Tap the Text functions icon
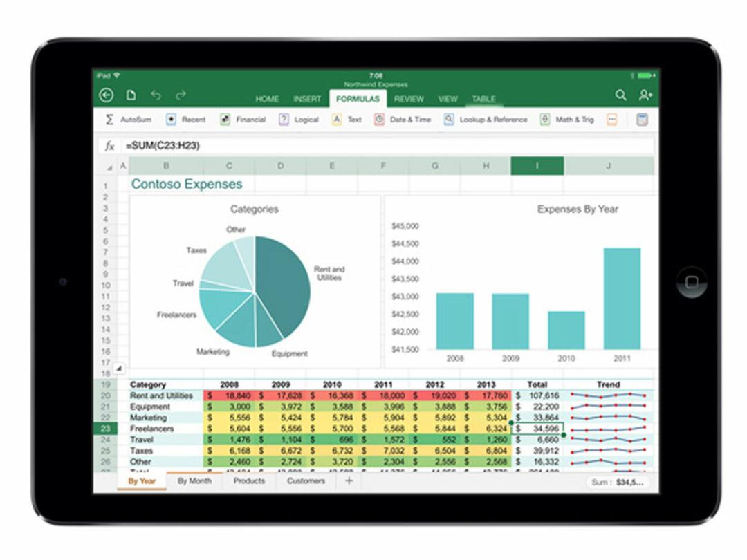 (337, 120)
